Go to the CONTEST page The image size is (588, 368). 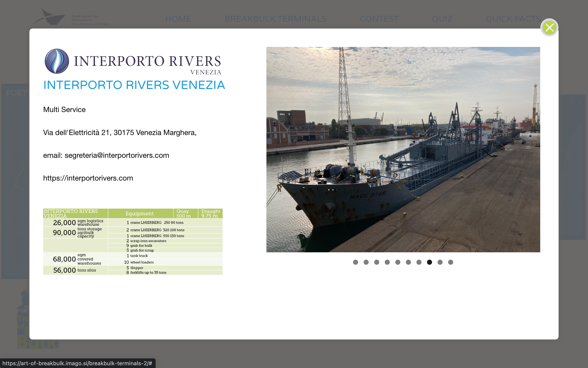tap(379, 19)
